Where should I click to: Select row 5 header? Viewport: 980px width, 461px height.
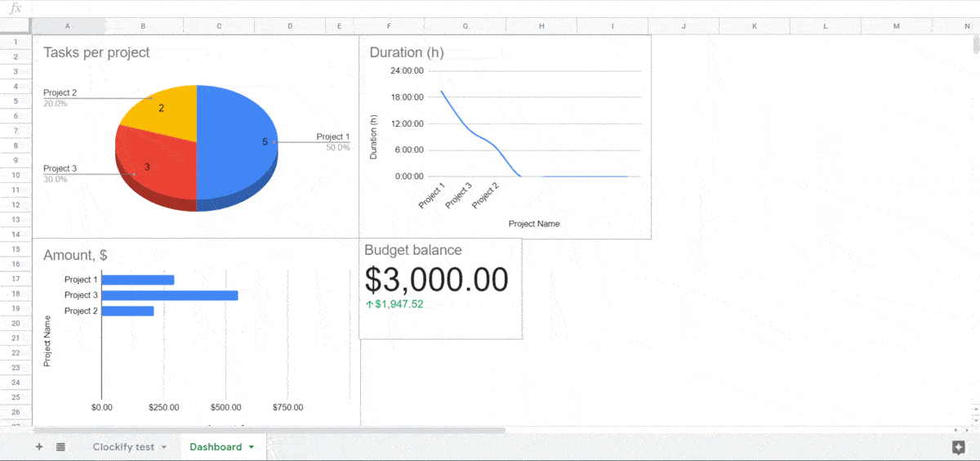pos(16,101)
